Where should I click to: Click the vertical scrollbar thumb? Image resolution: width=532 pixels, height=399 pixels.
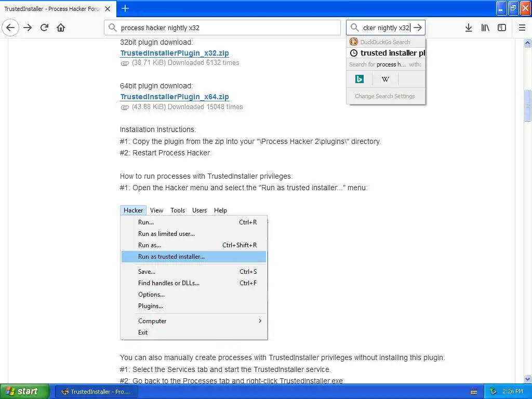(528, 105)
